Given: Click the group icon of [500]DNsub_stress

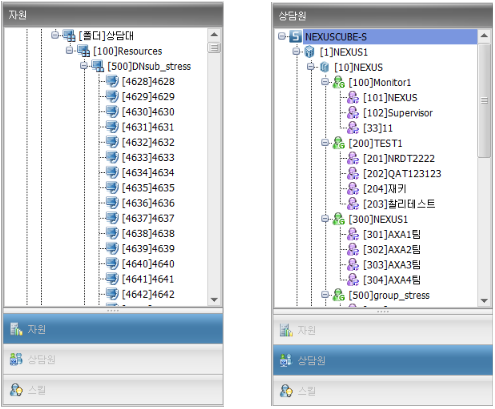Looking at the screenshot, I should click(x=98, y=66).
